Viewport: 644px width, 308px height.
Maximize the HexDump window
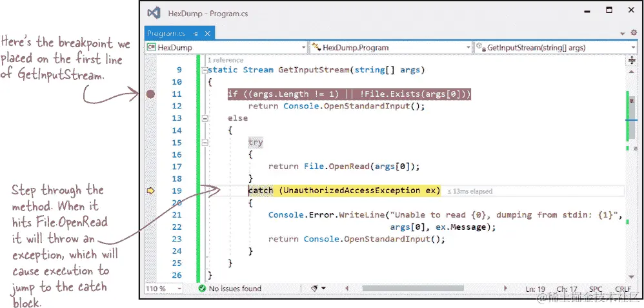[609, 10]
